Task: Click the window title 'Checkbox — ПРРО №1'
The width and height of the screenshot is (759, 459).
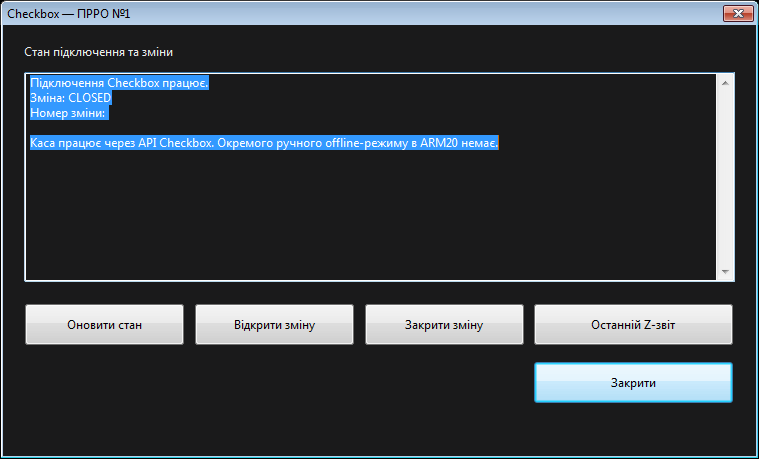Action: pos(69,14)
